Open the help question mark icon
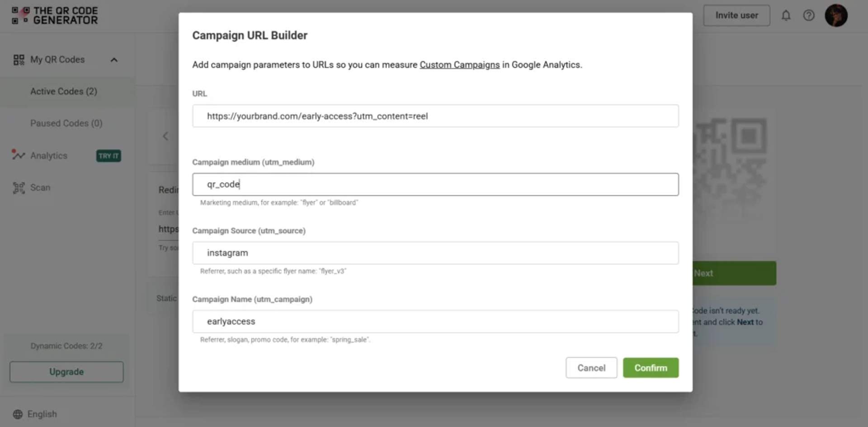The image size is (868, 427). coord(808,15)
